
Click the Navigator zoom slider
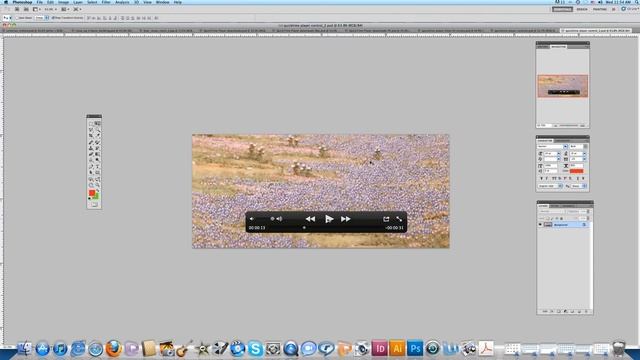[x=569, y=125]
